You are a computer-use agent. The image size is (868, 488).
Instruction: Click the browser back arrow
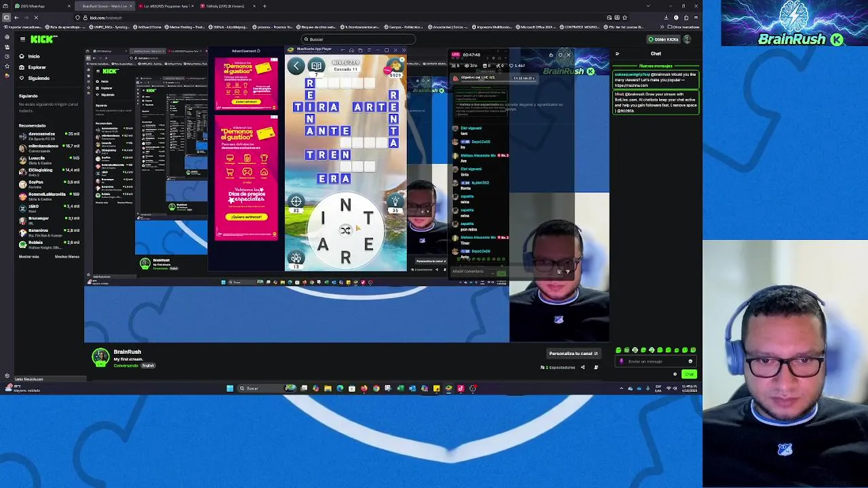pos(16,18)
